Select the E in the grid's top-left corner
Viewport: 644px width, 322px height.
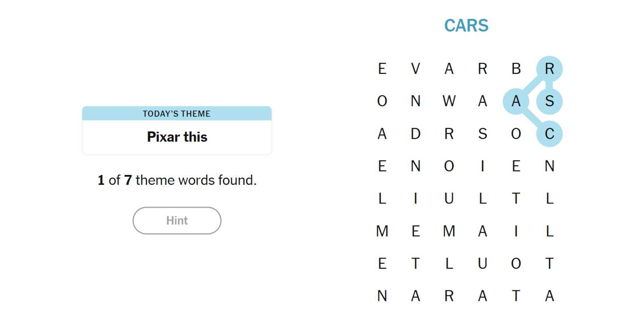point(382,69)
